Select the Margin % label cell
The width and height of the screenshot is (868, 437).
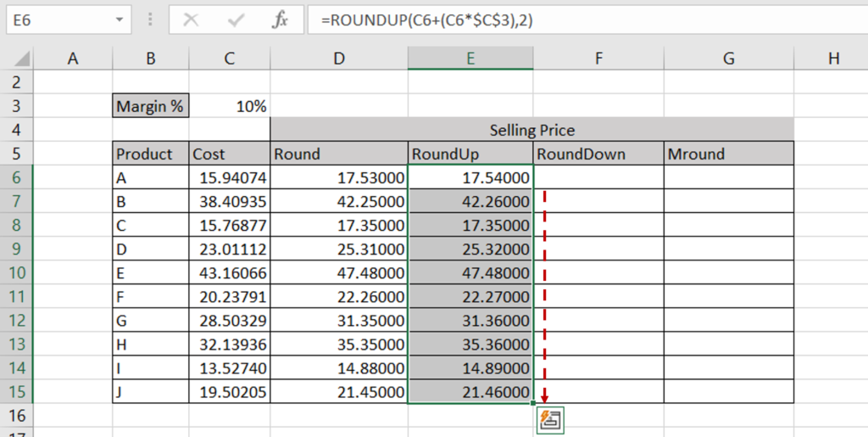coord(151,107)
